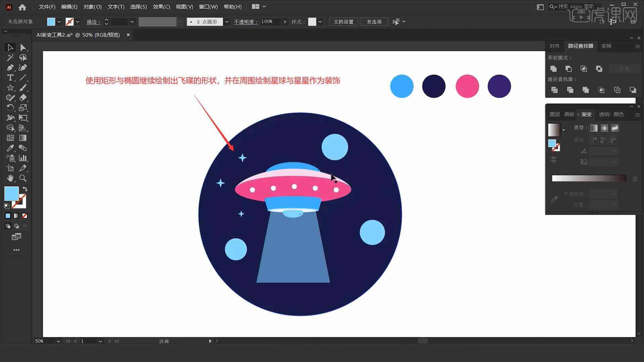644x362 pixels.
Task: Select the Pen tool
Action: pyautogui.click(x=9, y=67)
